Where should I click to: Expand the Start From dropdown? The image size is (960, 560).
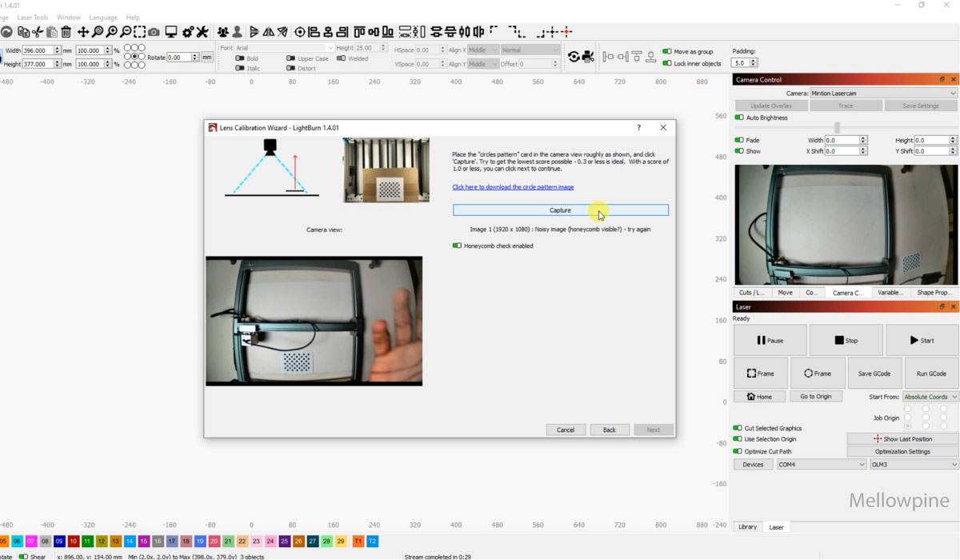[930, 397]
